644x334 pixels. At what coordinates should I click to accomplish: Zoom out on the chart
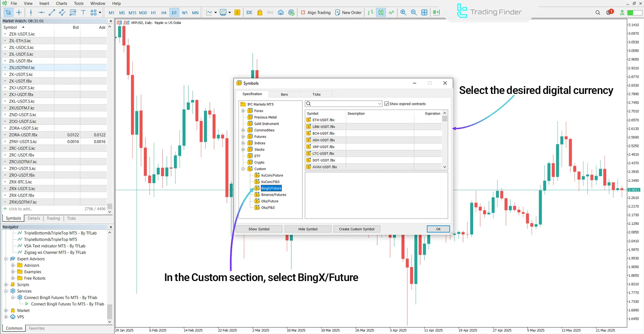[414, 12]
